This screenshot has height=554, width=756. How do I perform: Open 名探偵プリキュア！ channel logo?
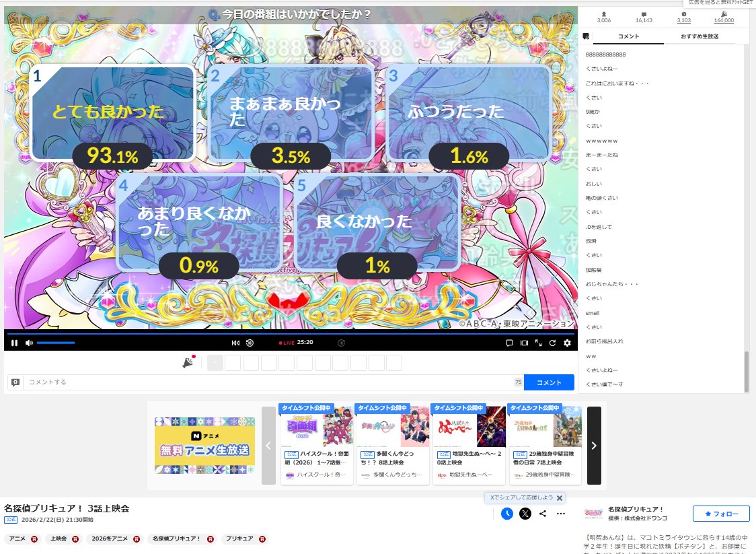[x=593, y=514]
